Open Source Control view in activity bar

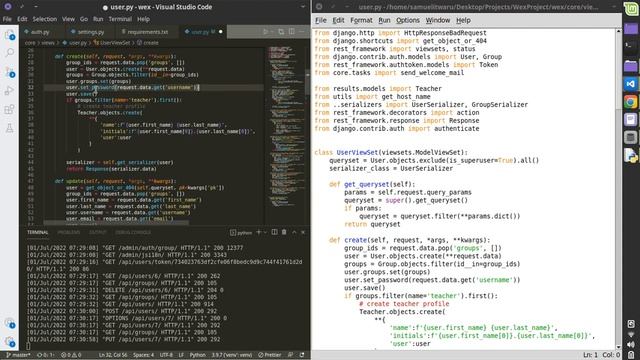9,72
